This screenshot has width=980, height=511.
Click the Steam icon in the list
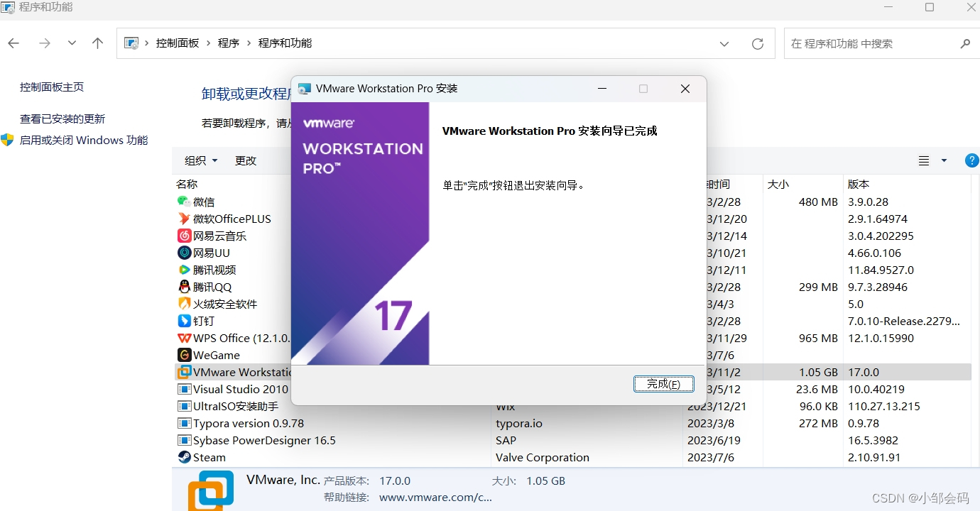point(184,457)
